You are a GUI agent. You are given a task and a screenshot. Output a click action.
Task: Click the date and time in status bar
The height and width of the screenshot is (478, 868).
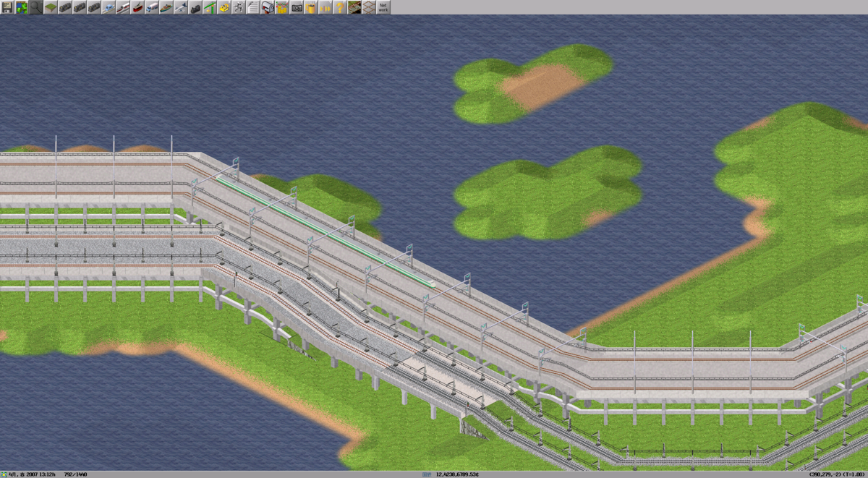(x=33, y=474)
